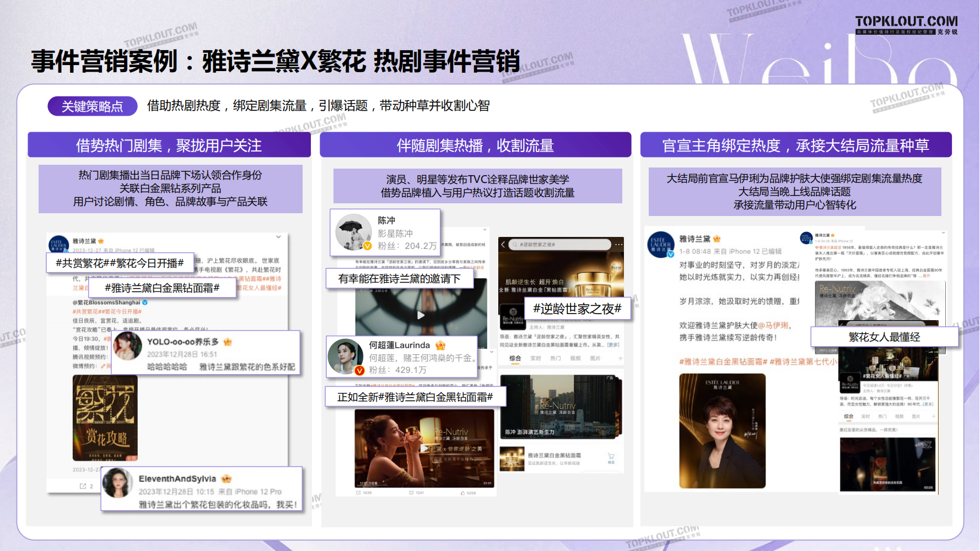Image resolution: width=980 pixels, height=551 pixels.
Task: Select 视频 tab under #逆龄世家之夜# topic
Action: pyautogui.click(x=575, y=358)
